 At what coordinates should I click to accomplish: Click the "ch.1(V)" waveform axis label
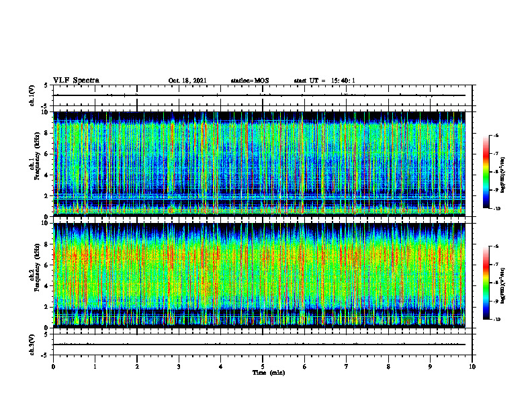pos(32,95)
